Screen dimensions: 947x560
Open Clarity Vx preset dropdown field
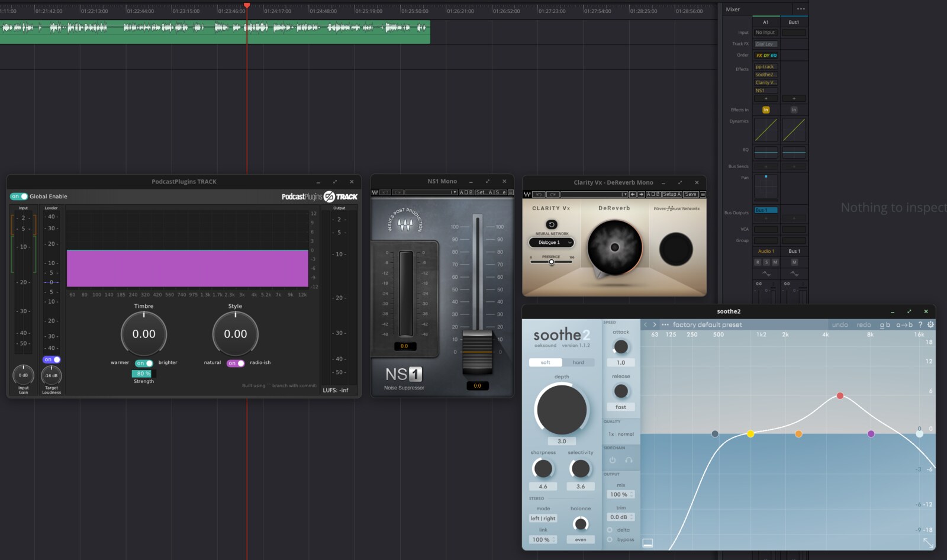click(x=594, y=194)
